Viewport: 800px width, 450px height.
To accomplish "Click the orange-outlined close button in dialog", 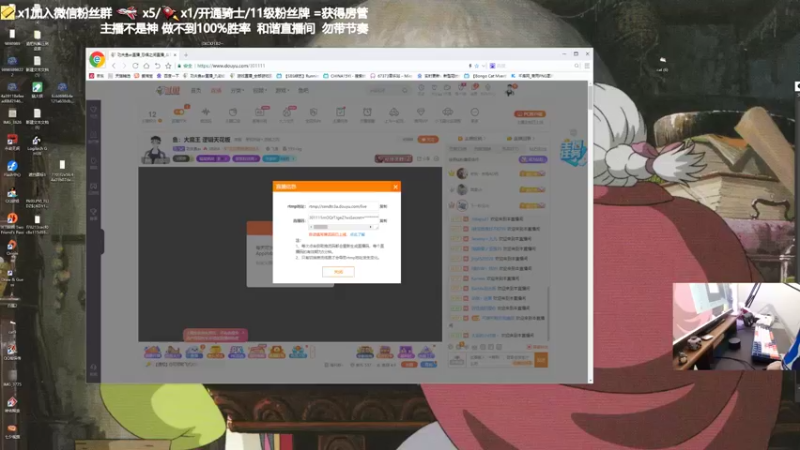I will (x=338, y=272).
